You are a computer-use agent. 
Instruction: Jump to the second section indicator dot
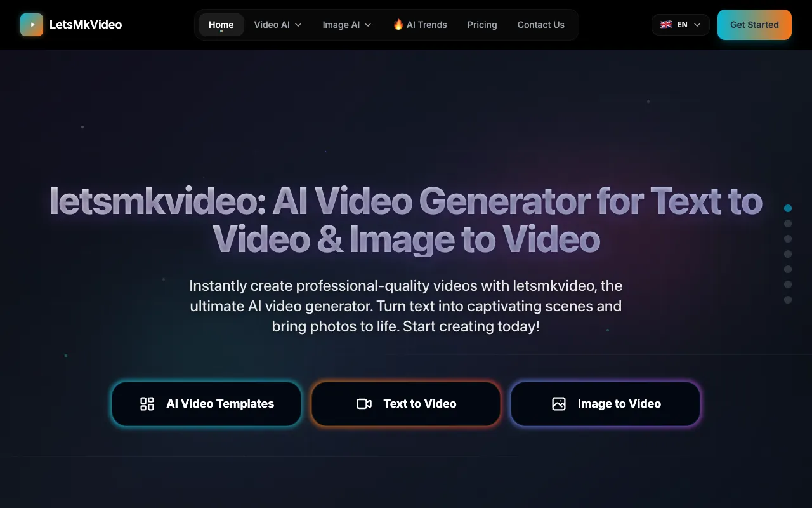point(788,224)
